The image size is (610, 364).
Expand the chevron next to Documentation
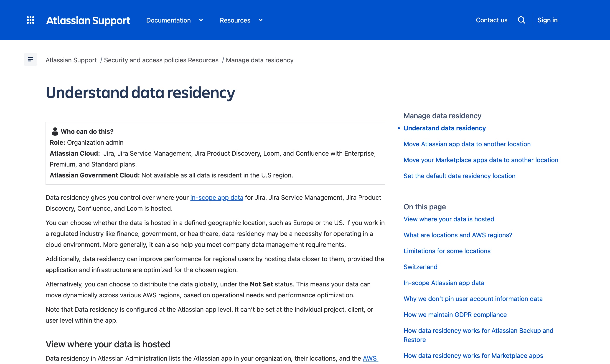point(201,20)
